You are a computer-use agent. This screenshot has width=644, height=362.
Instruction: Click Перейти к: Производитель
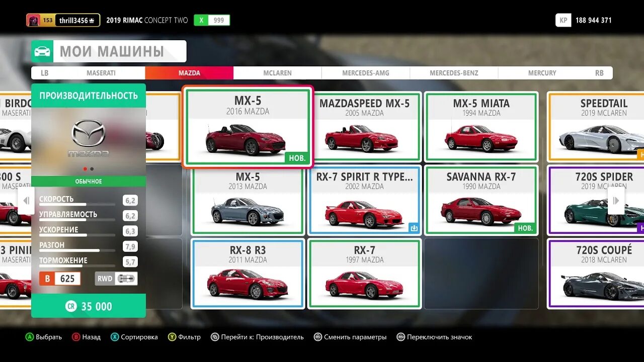point(263,337)
